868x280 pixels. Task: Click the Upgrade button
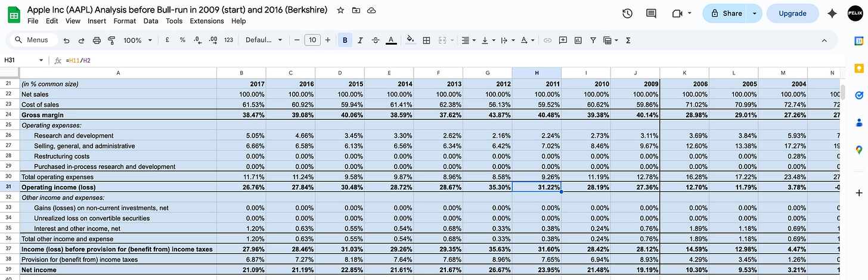[792, 13]
